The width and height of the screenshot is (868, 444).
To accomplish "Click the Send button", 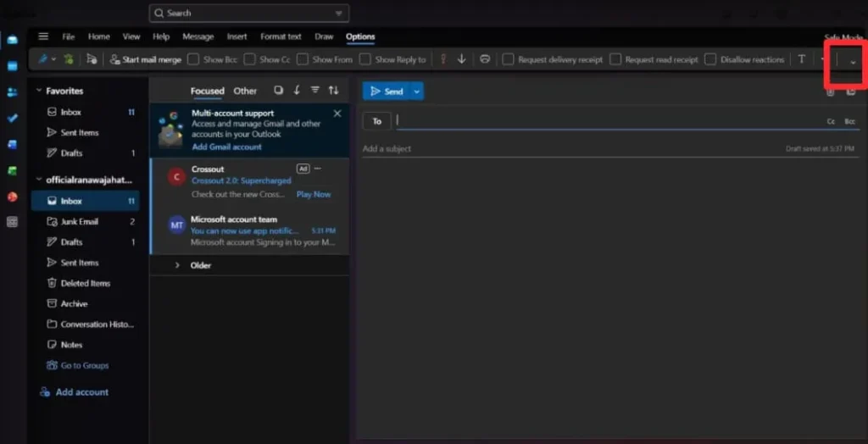I will point(387,92).
